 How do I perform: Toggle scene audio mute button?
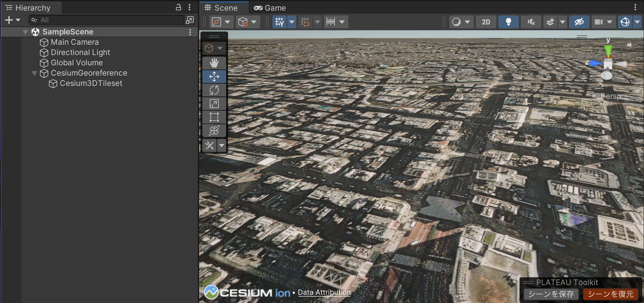click(531, 22)
